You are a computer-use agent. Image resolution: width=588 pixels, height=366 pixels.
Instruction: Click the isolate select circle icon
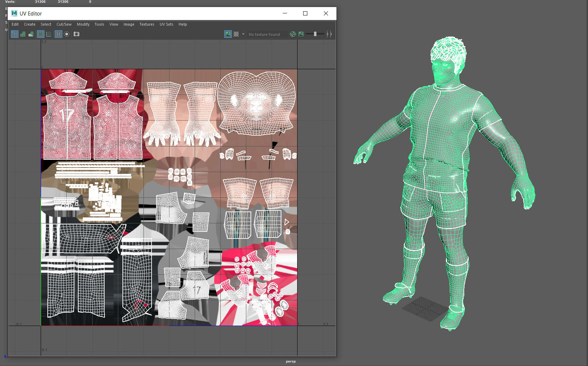[x=67, y=34]
